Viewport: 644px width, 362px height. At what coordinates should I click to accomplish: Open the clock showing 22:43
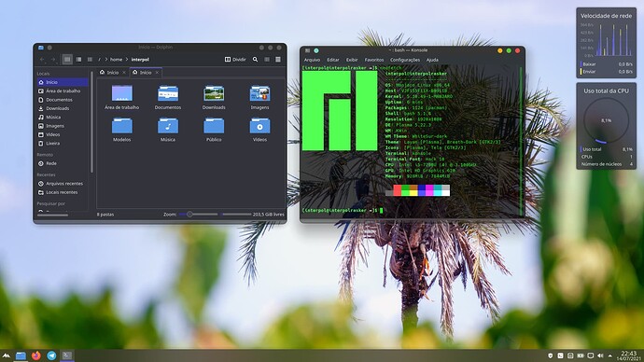tap(628, 355)
